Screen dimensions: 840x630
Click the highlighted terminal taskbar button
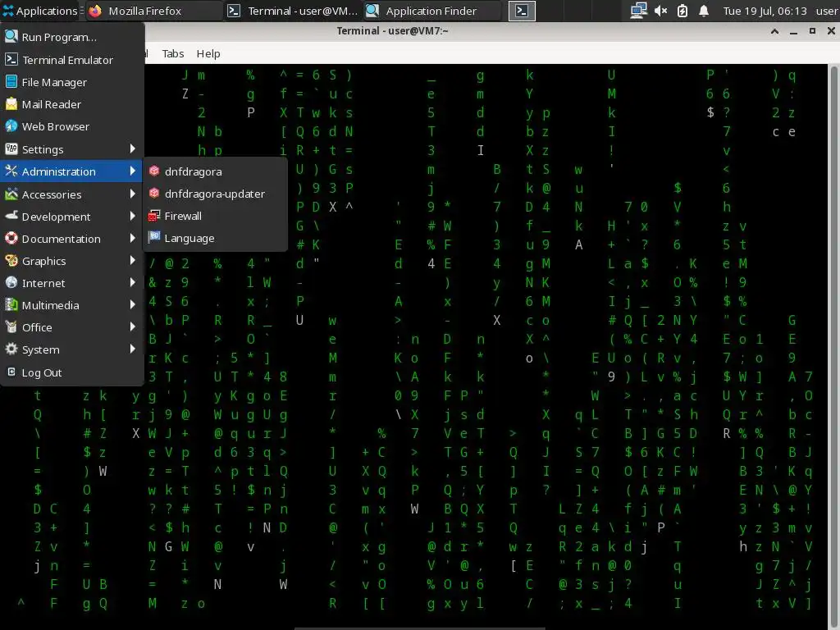(x=522, y=11)
